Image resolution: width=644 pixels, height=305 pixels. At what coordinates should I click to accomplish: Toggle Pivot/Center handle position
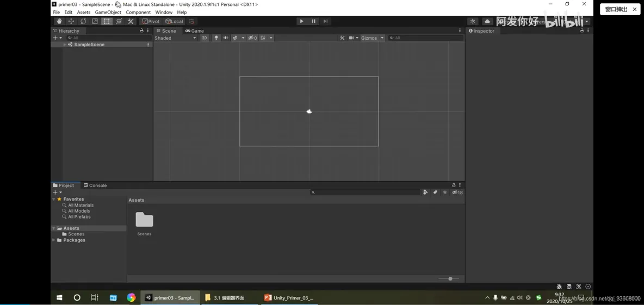pyautogui.click(x=151, y=21)
